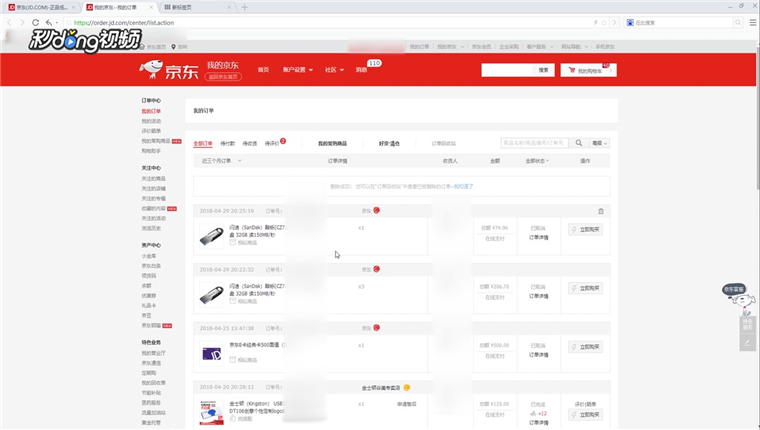Click the magnifier icon in order search

(579, 143)
